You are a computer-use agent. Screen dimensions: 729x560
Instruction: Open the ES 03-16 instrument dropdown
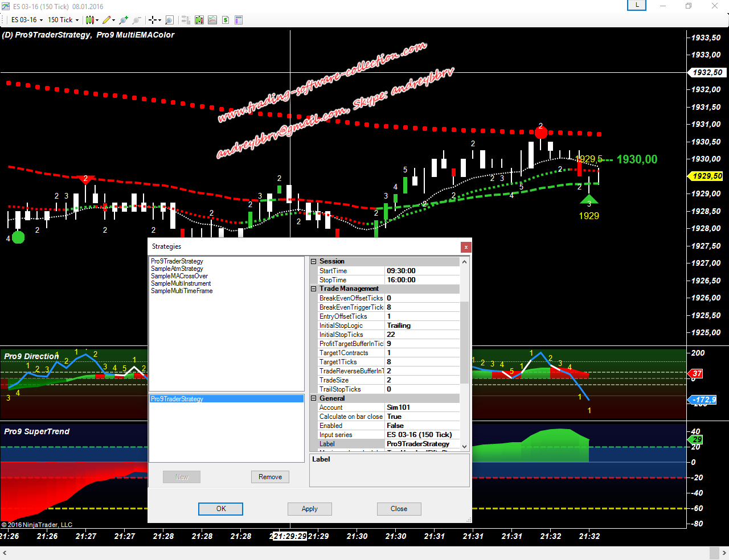27,20
